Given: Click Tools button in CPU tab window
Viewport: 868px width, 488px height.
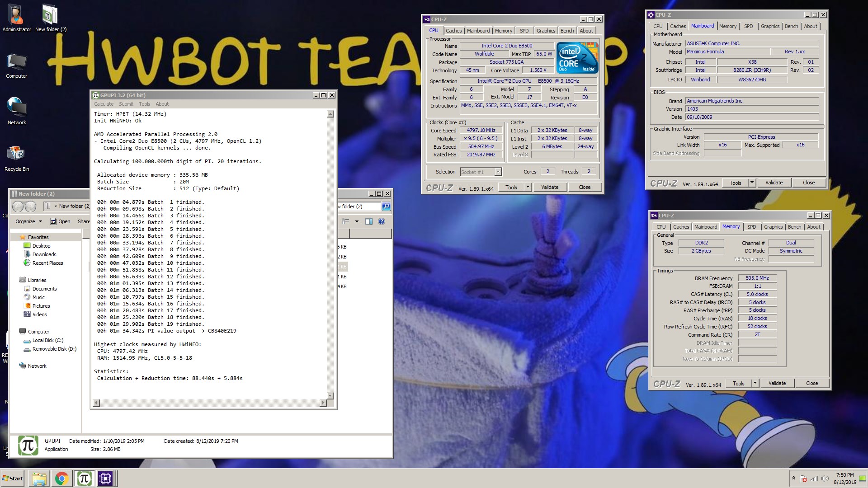Looking at the screenshot, I should coord(511,187).
